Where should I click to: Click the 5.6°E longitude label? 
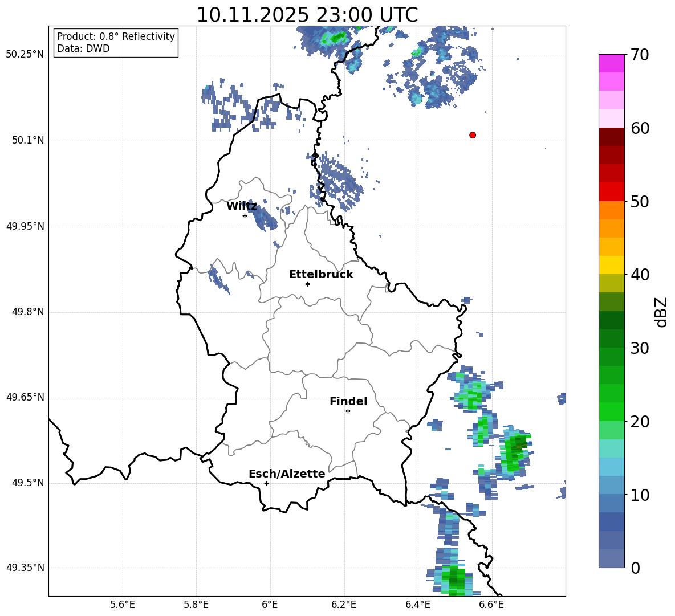pyautogui.click(x=123, y=605)
